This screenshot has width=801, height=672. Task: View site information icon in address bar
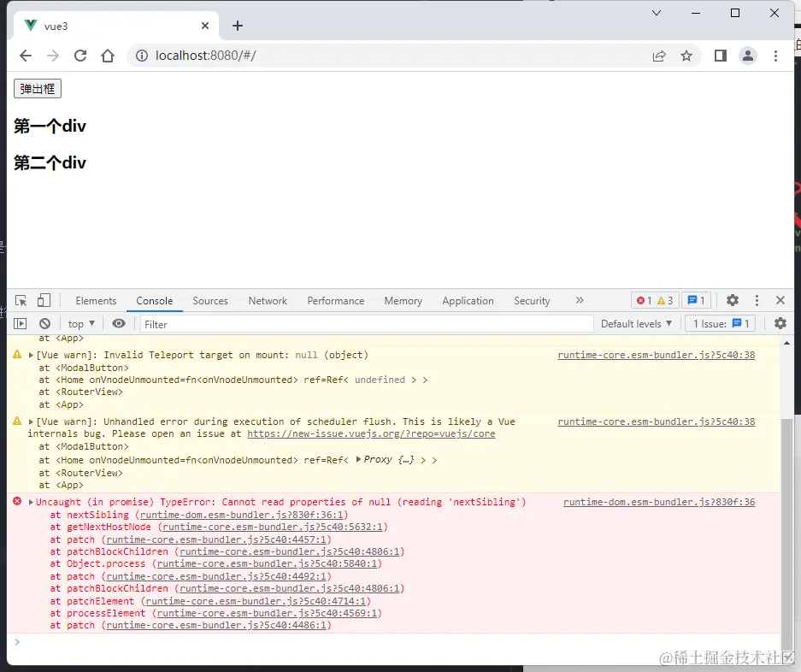pyautogui.click(x=142, y=56)
